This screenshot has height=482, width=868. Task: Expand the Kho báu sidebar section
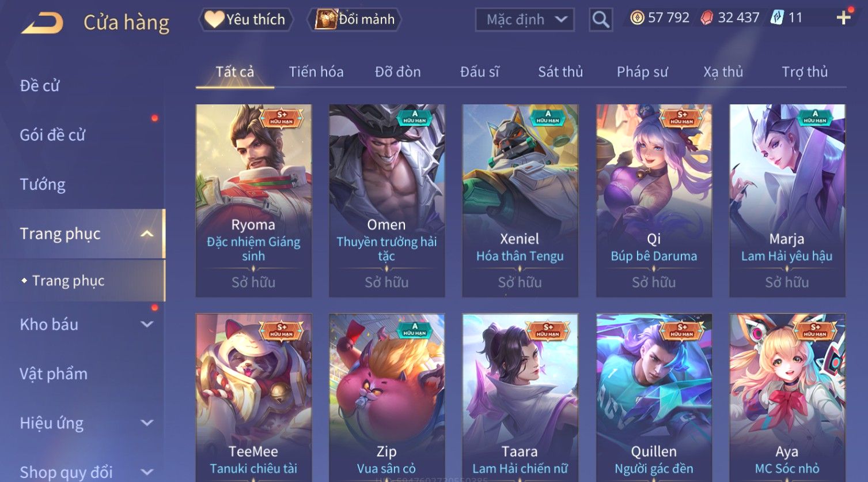point(147,325)
